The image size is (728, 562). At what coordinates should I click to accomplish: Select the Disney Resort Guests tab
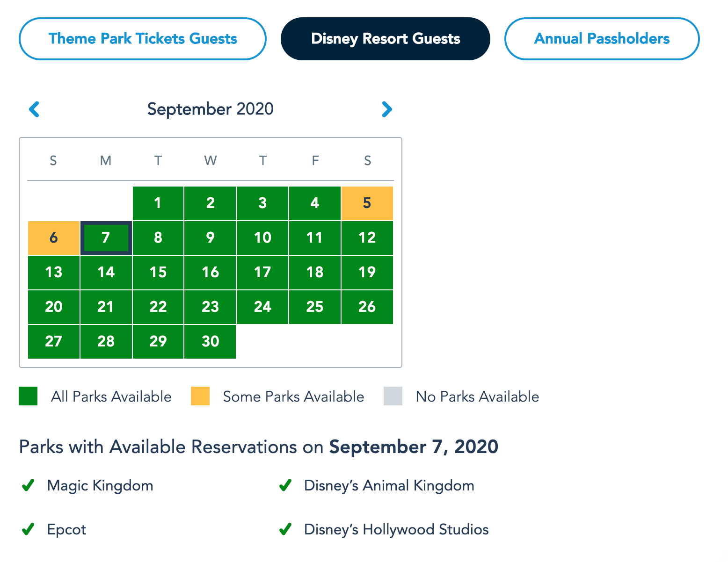tap(386, 39)
